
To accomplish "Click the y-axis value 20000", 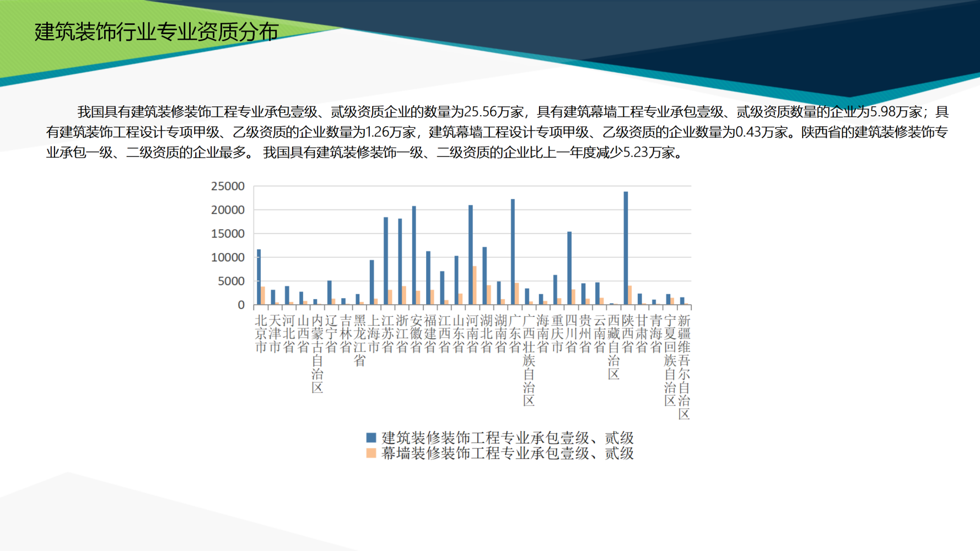I will click(228, 210).
